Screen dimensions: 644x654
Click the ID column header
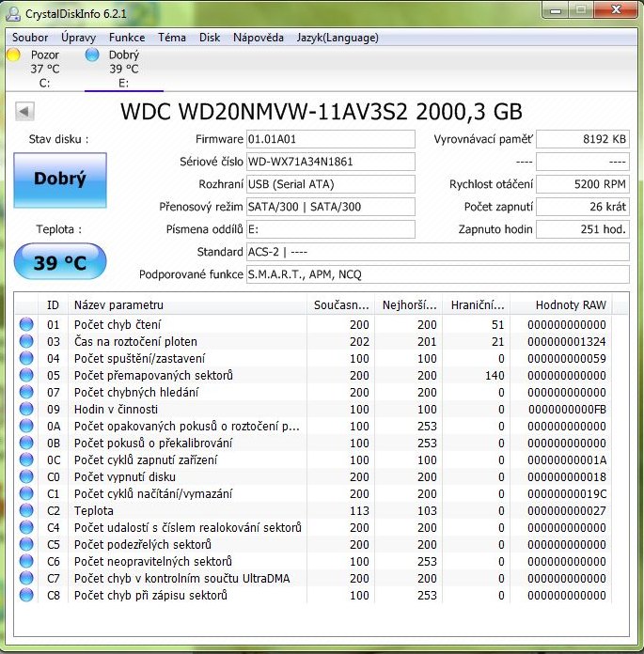54,304
